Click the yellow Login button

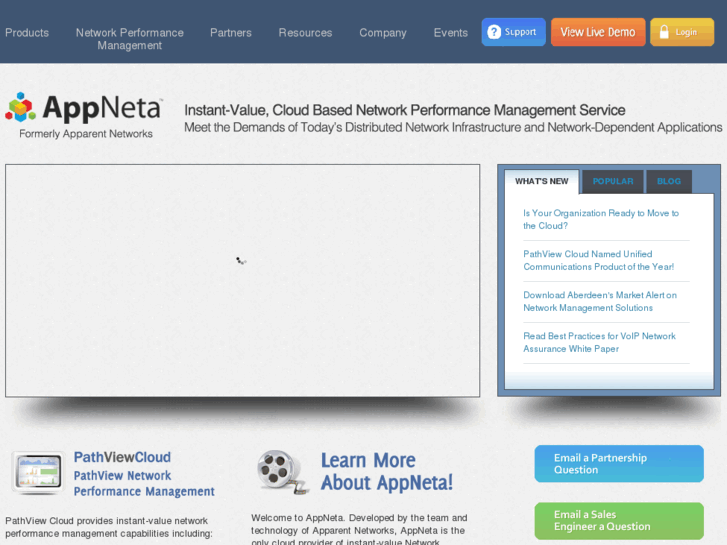(682, 32)
